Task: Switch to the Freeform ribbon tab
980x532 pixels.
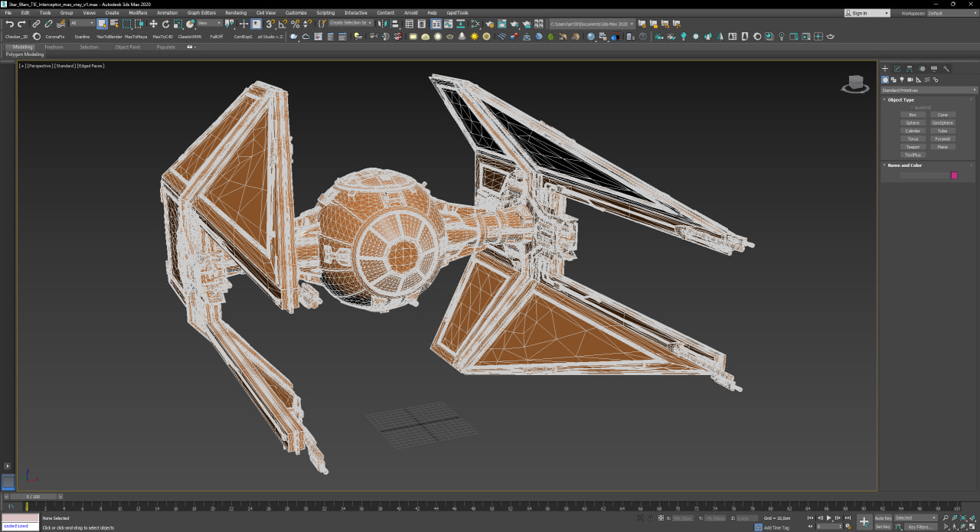Action: tap(54, 47)
